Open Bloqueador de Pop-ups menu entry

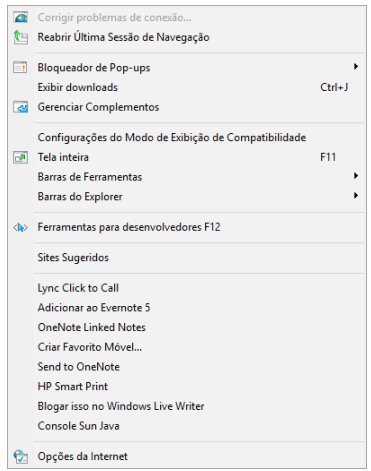point(187,67)
